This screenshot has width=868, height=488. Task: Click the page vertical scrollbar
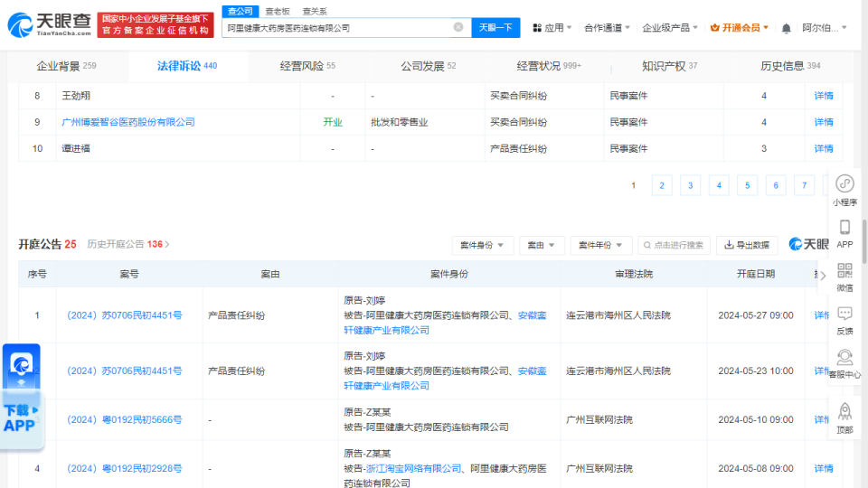864,241
